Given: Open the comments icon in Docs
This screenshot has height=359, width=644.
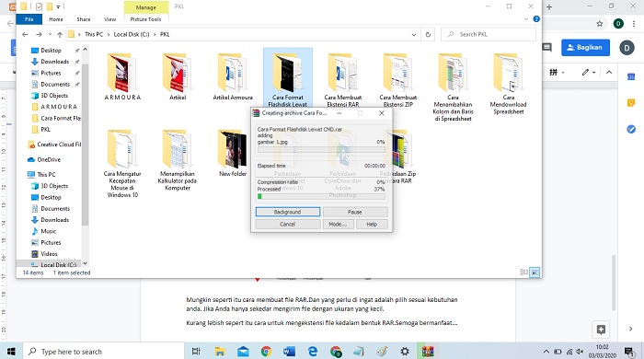Looking at the screenshot, I should click(x=547, y=48).
